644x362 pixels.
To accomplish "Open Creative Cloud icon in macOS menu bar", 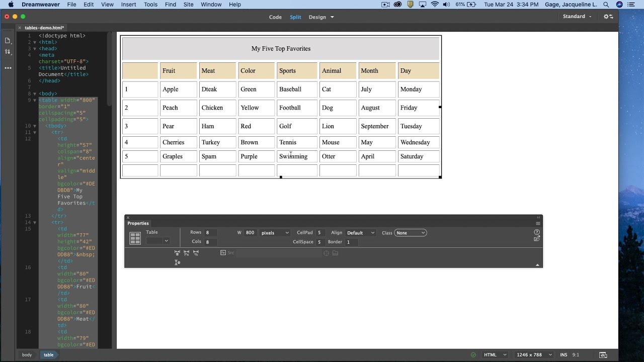I will [398, 5].
